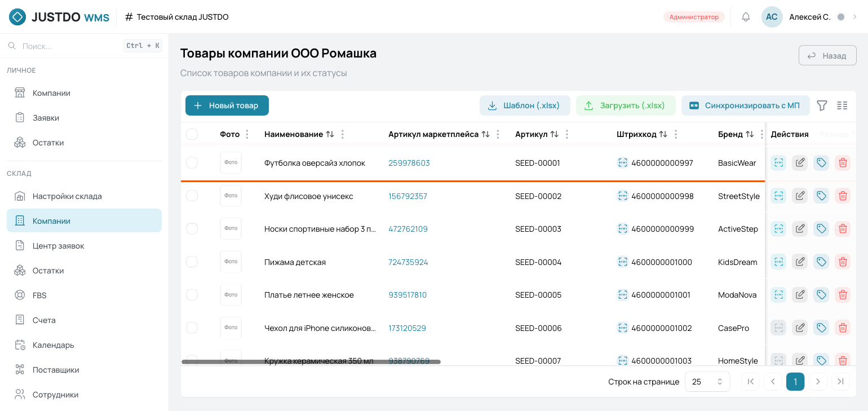The height and width of the screenshot is (411, 868).
Task: Tick the checkbox for Худи флисовое унисекс
Action: click(192, 196)
